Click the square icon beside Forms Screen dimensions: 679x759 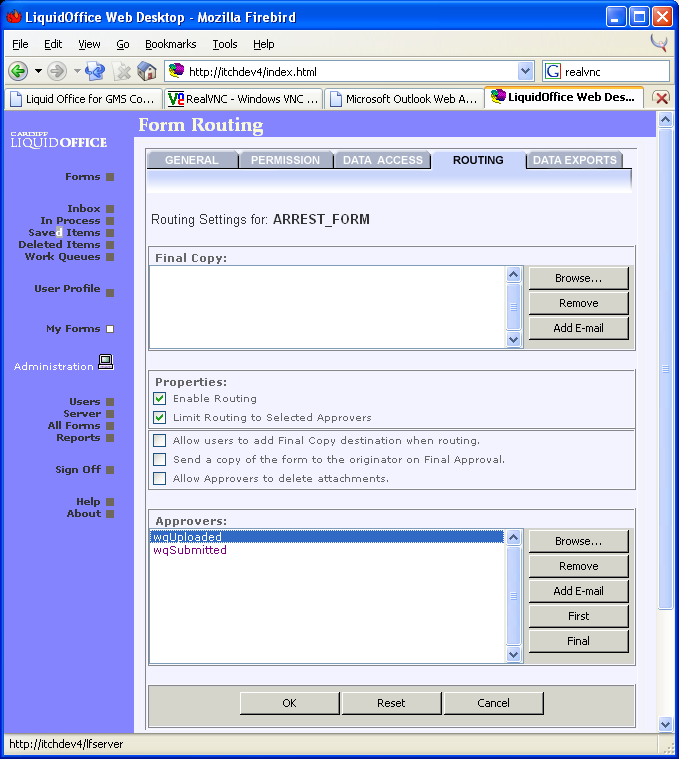[110, 177]
